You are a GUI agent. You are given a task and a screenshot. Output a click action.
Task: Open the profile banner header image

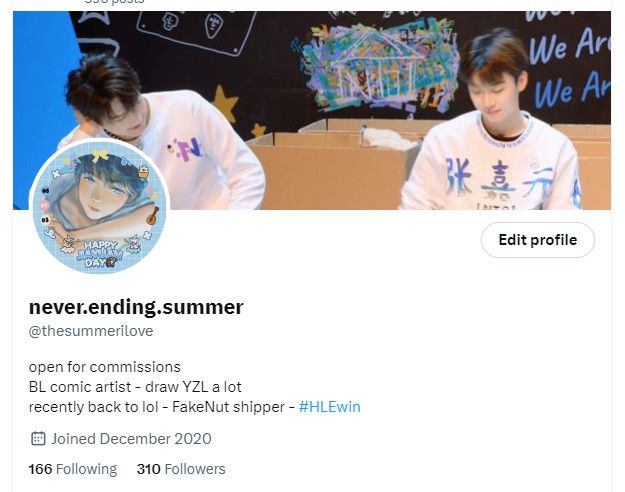click(312, 110)
